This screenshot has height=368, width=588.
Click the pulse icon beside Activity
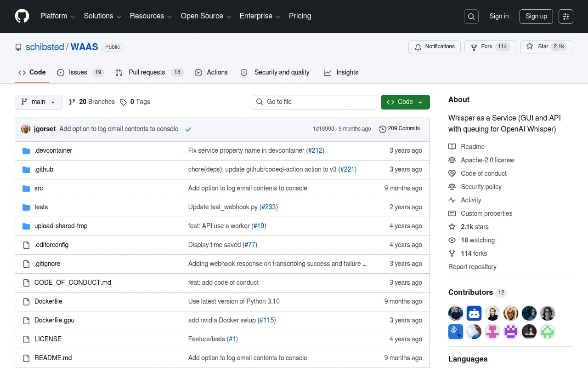tap(452, 200)
